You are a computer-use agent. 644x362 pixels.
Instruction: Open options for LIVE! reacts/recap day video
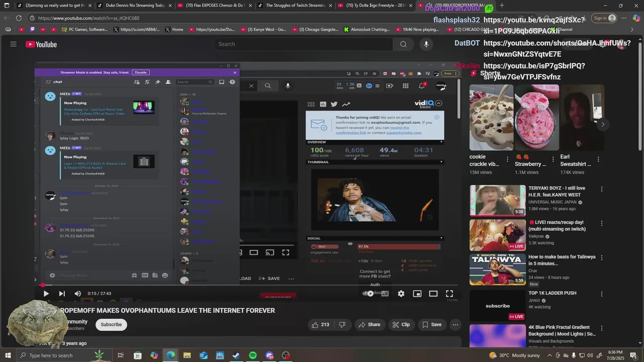(602, 224)
